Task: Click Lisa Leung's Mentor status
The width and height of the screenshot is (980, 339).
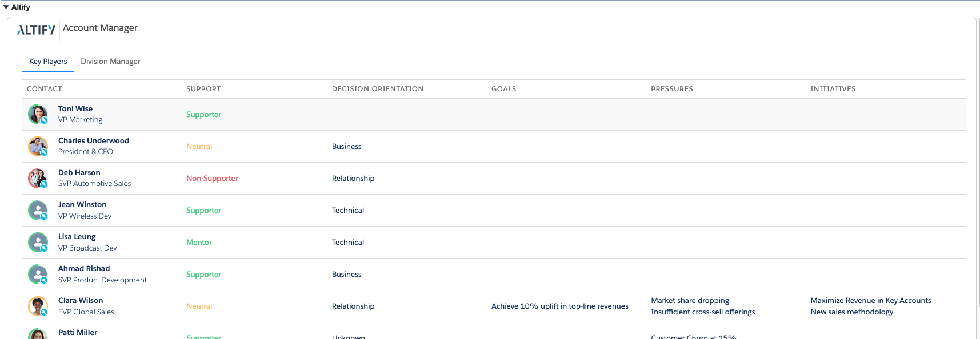Action: pyautogui.click(x=199, y=242)
